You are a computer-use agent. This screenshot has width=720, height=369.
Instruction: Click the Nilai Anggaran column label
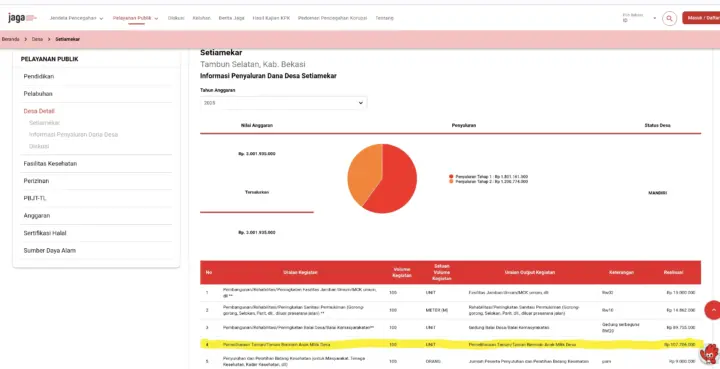tap(257, 125)
